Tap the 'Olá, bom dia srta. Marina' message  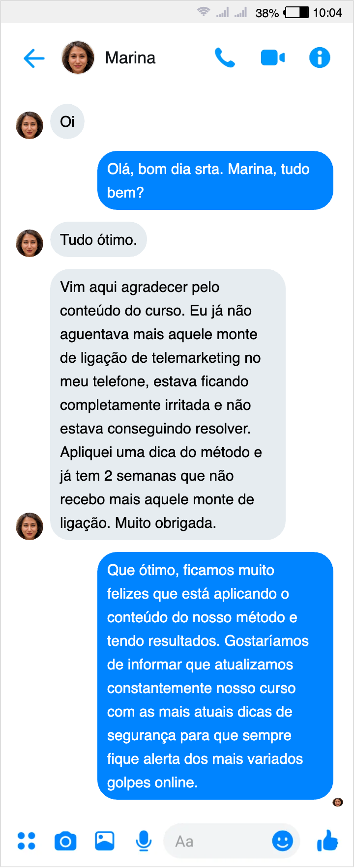click(x=215, y=180)
